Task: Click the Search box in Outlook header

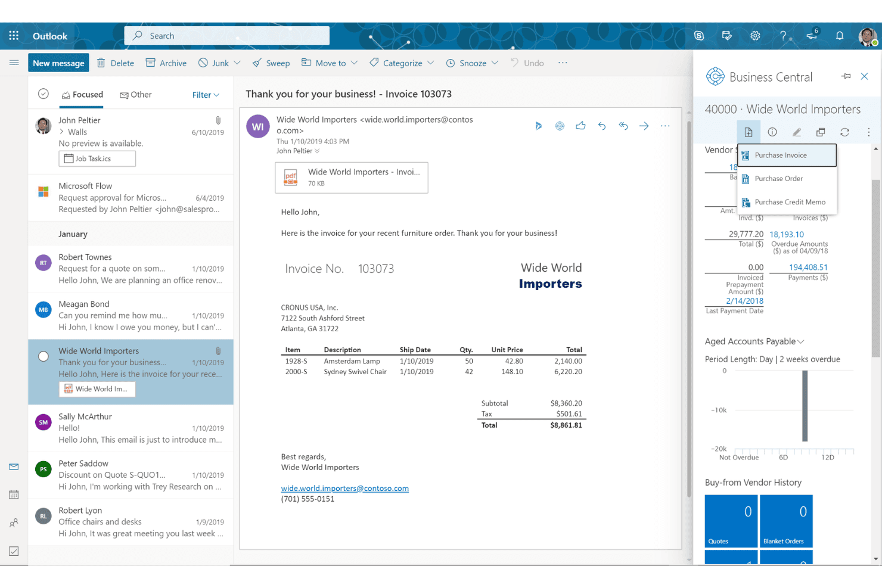Action: click(227, 36)
